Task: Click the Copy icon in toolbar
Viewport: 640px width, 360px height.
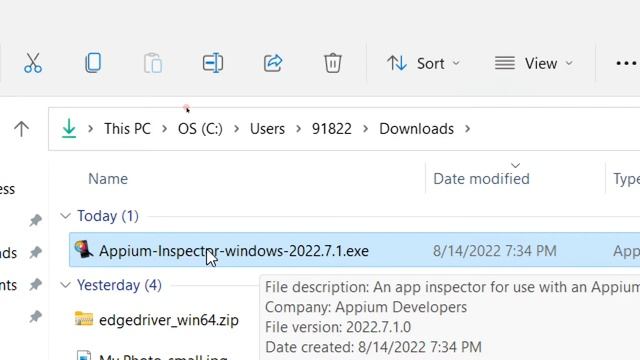Action: [93, 63]
